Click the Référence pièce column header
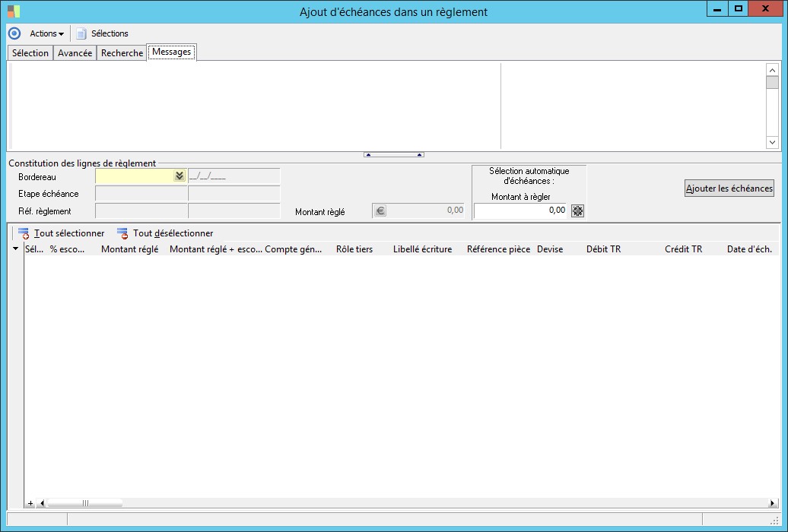Viewport: 788px width, 532px height. (x=498, y=249)
